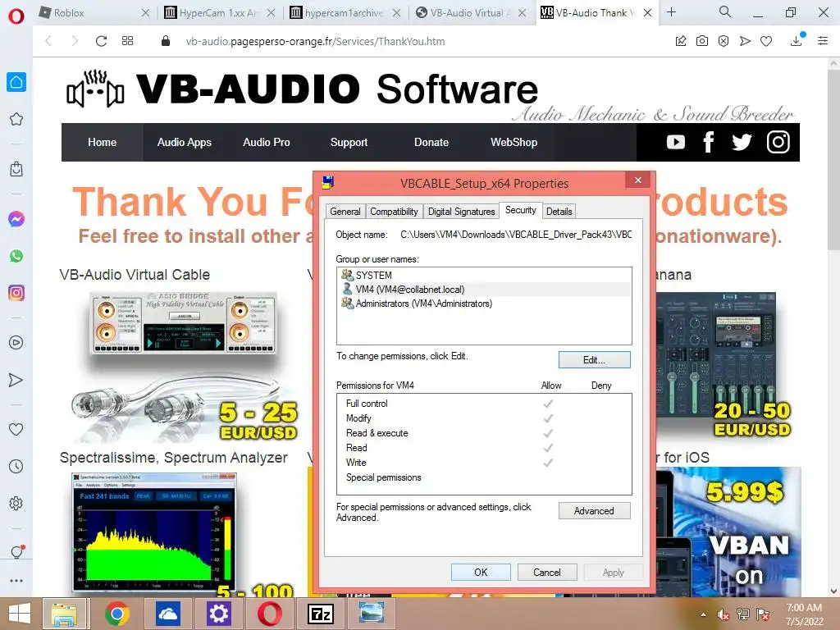Go to the Opera sidebar home icon
Screen dimensions: 840x630
16,82
